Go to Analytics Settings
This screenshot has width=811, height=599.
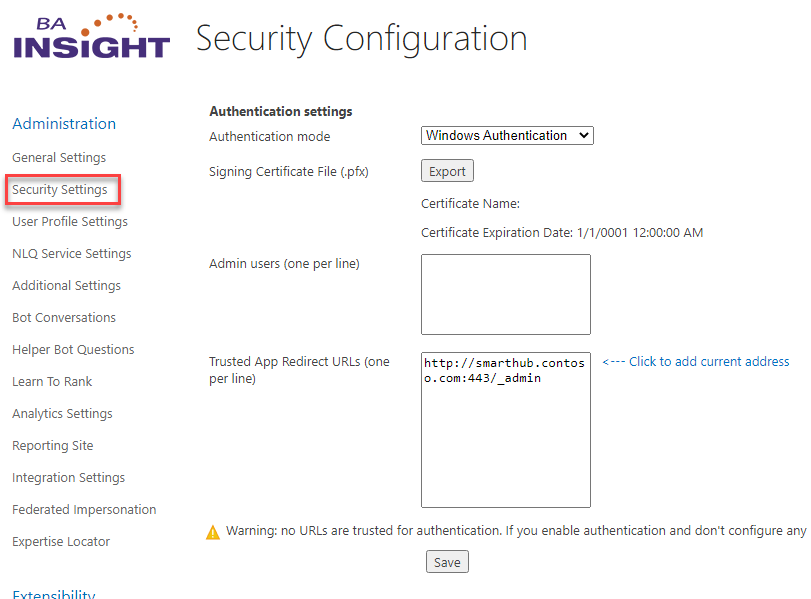pyautogui.click(x=62, y=414)
